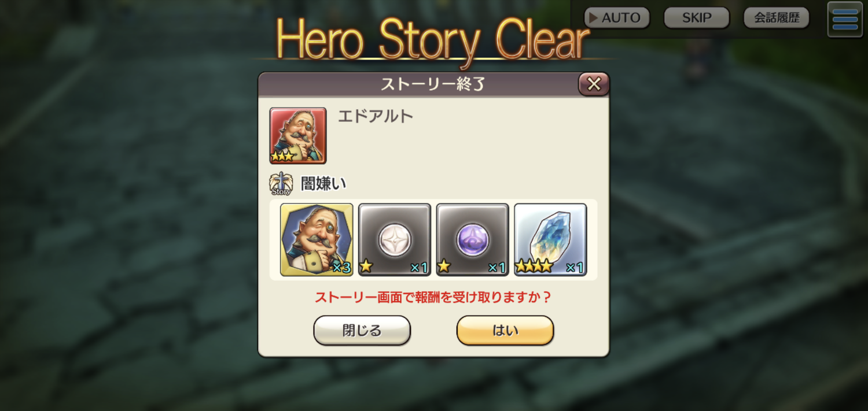
Task: Inspect the three-star crystal reward
Action: click(x=550, y=239)
